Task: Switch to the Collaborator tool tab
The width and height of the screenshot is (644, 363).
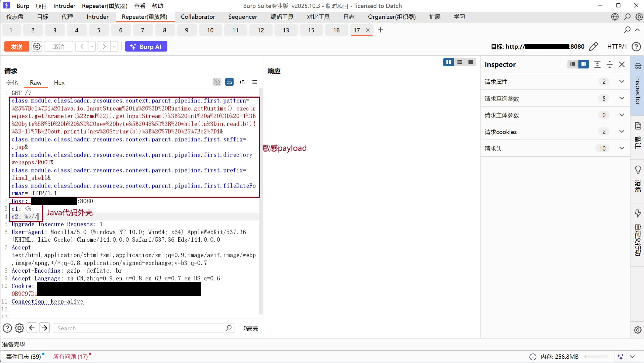Action: tap(198, 17)
